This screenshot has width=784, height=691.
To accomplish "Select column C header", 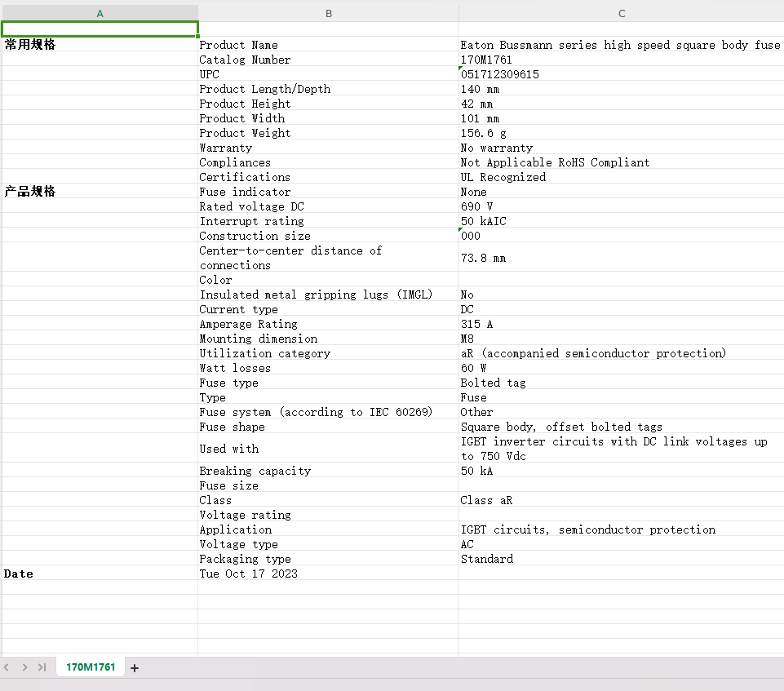I will [622, 14].
